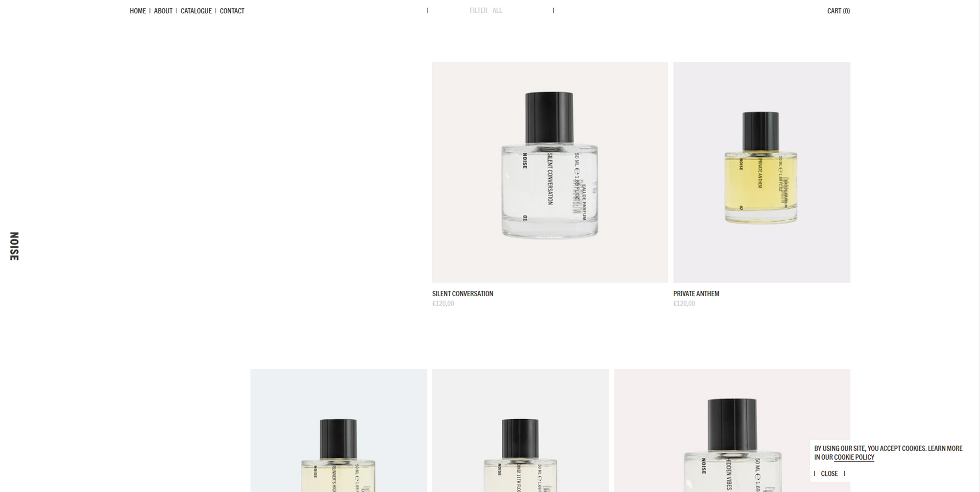Viewport: 980px width, 492px height.
Task: Open the Contact page
Action: pyautogui.click(x=232, y=11)
